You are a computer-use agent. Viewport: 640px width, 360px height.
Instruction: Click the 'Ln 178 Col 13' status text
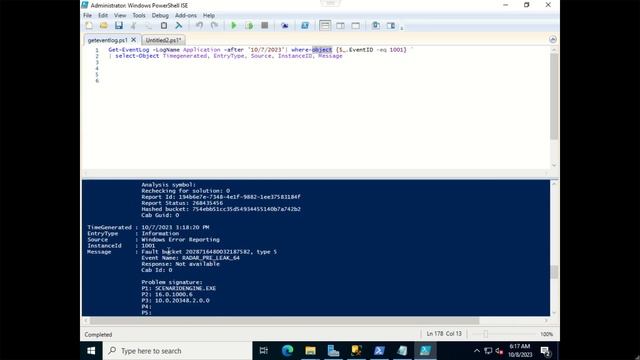coord(444,333)
